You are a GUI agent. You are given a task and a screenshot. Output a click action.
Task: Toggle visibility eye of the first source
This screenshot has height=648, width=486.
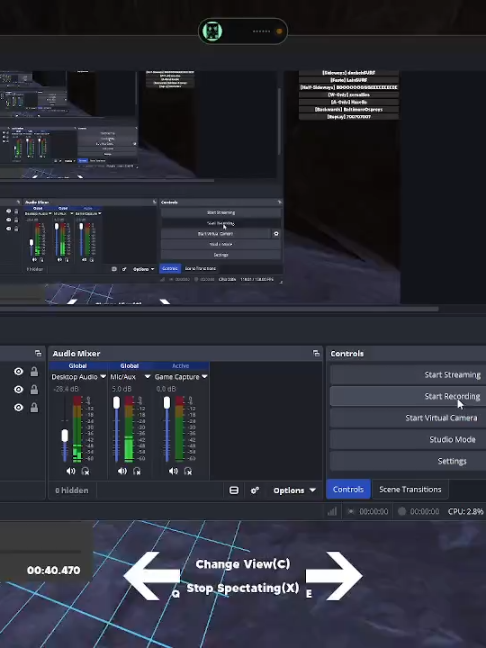[18, 371]
